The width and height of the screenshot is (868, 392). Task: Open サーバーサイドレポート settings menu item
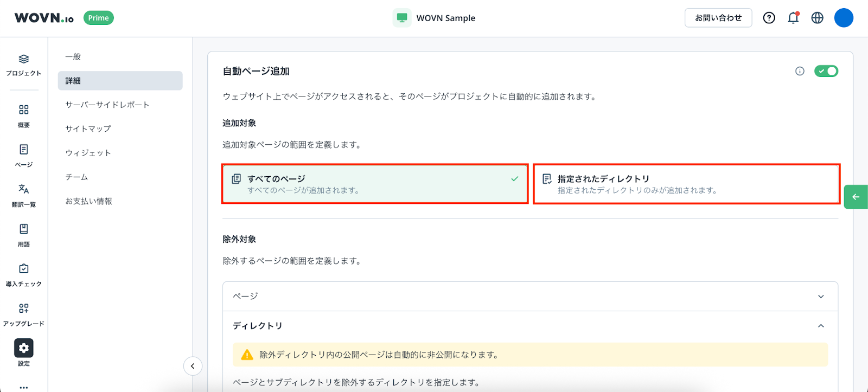107,105
